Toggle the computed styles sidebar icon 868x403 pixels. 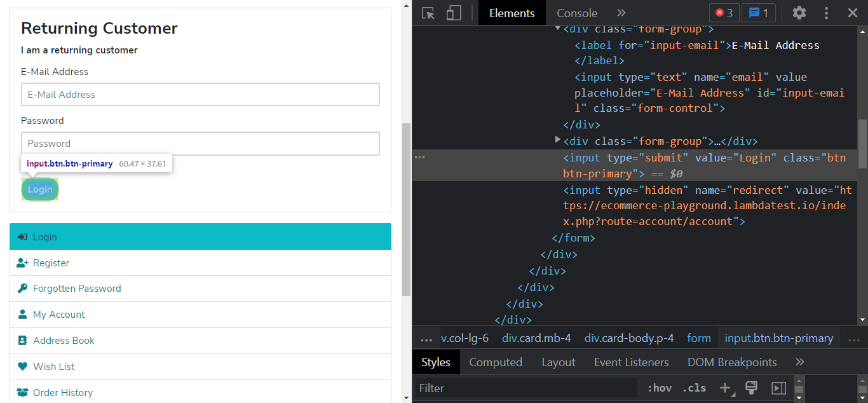[x=778, y=388]
